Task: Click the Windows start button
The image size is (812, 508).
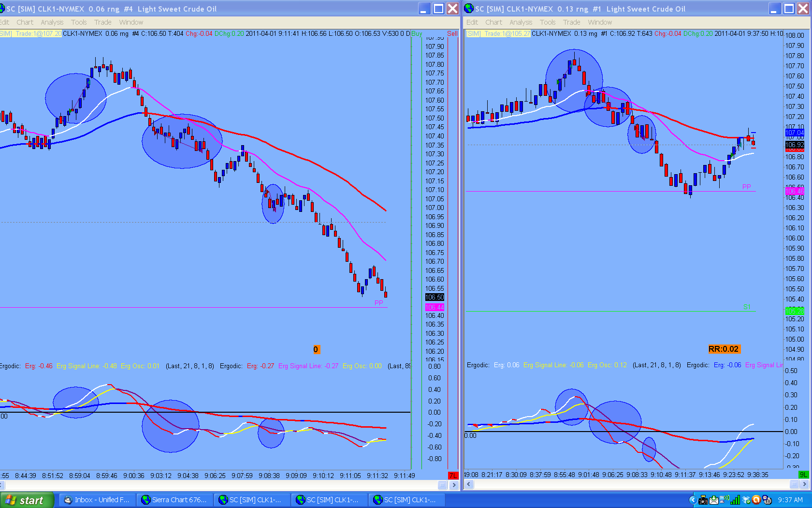Action: tap(26, 500)
